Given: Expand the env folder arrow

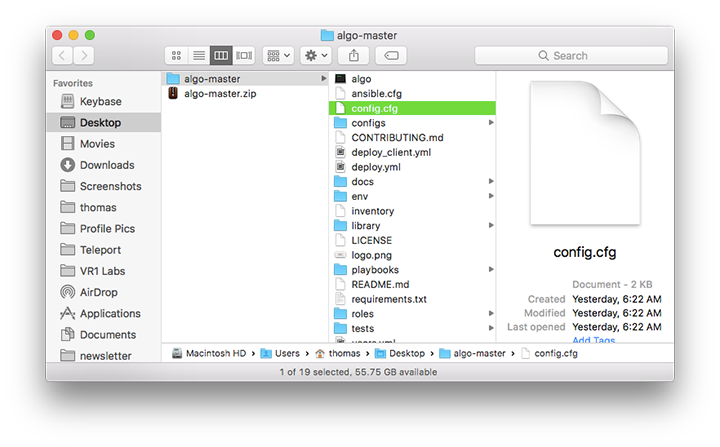Looking at the screenshot, I should (491, 196).
